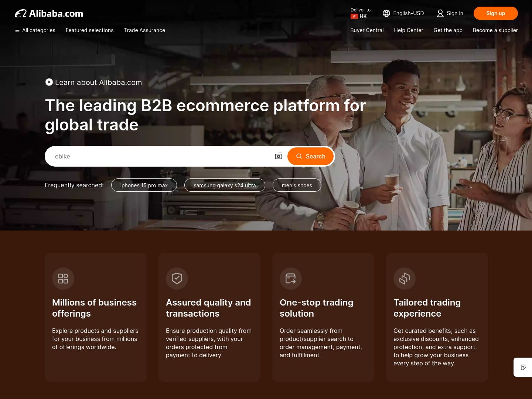Go to Become a supplier
The image size is (532, 399).
click(x=495, y=30)
